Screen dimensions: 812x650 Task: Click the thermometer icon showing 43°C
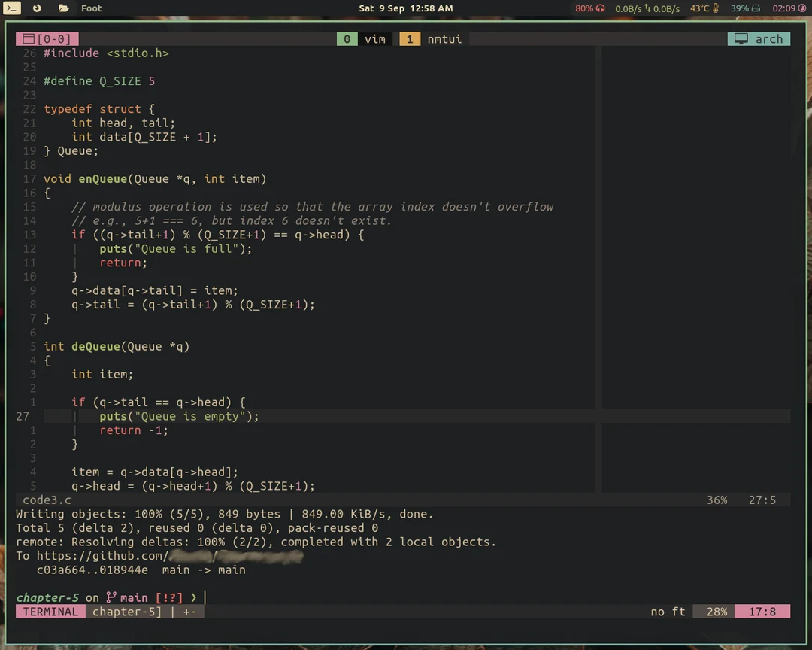coord(714,8)
